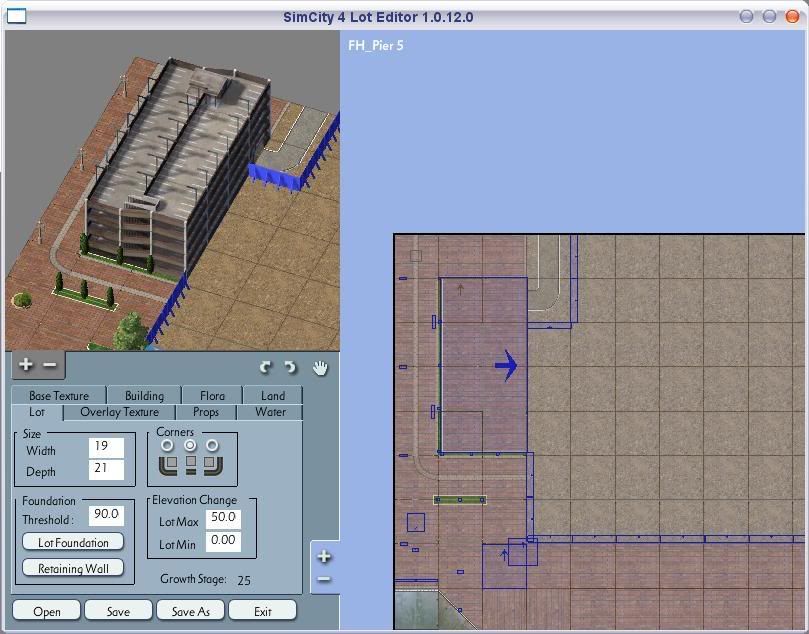The width and height of the screenshot is (809, 634).
Task: Save the current lot
Action: [118, 611]
